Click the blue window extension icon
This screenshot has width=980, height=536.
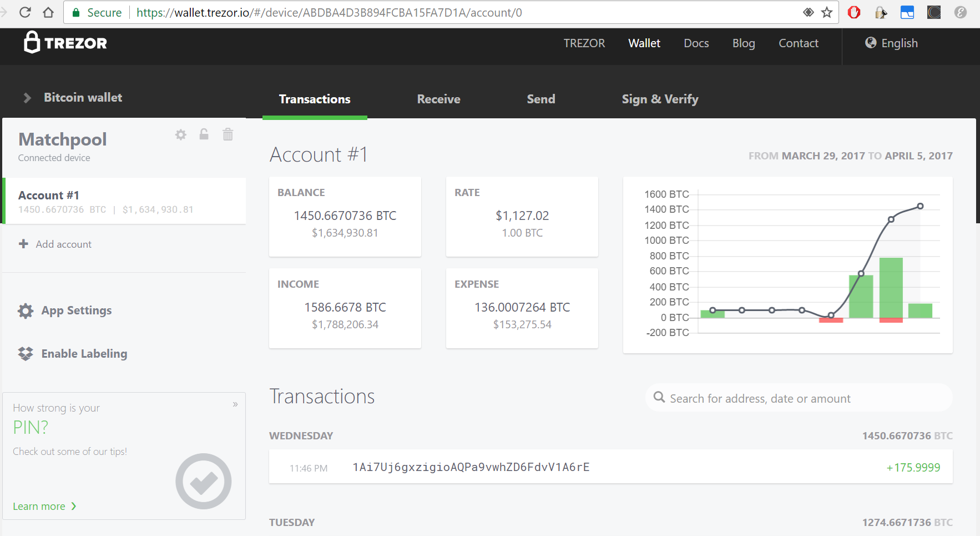(x=907, y=12)
